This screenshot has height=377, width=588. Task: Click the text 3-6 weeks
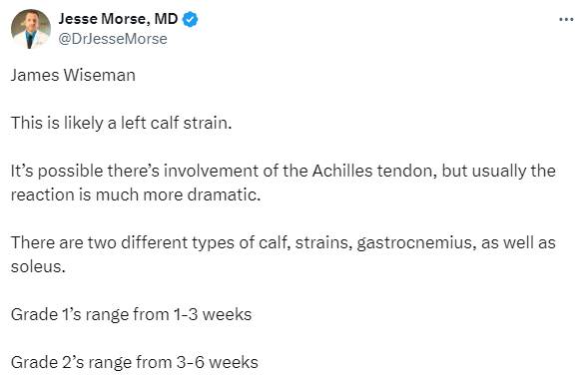click(x=217, y=363)
